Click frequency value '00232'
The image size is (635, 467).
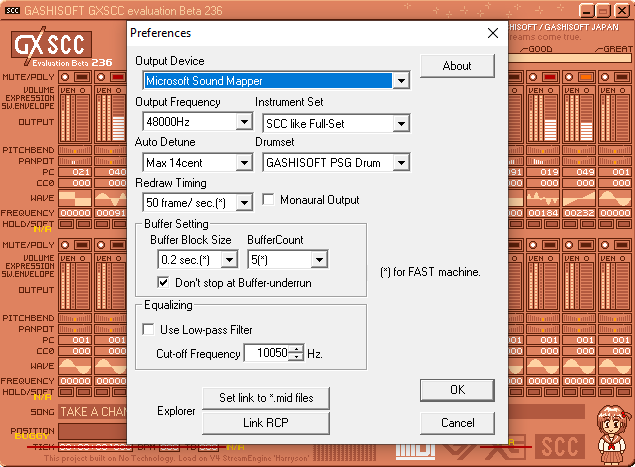(579, 213)
